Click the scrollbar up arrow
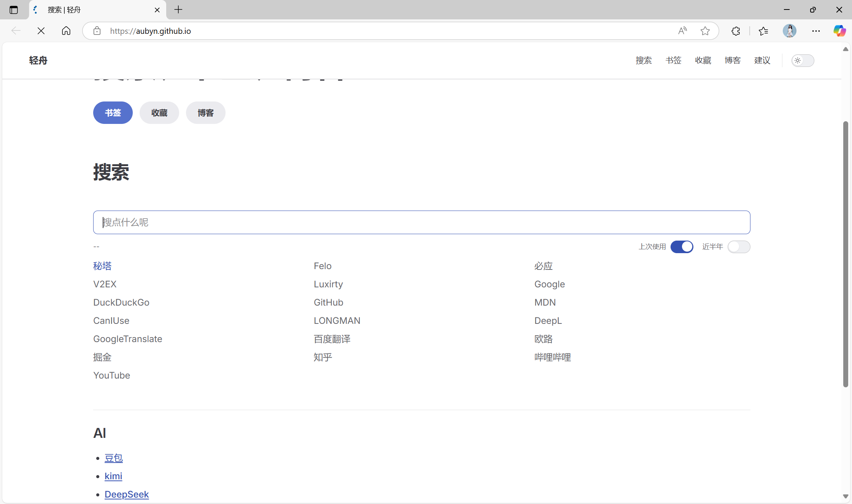The height and width of the screenshot is (504, 852). tap(846, 49)
